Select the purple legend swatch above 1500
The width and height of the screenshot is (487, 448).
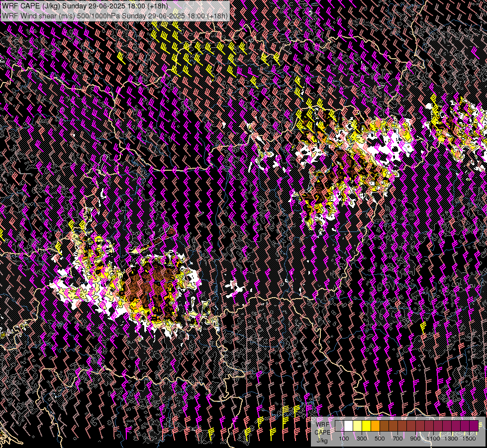(x=474, y=426)
